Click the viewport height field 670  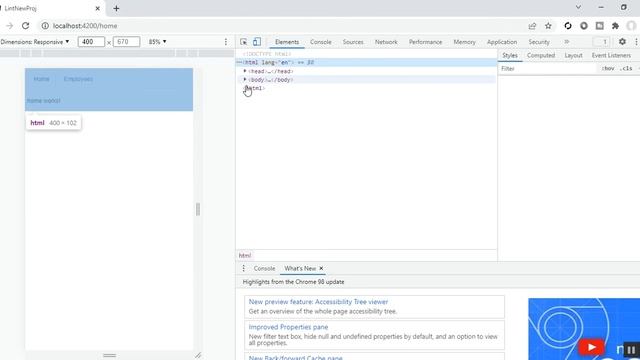tap(126, 42)
